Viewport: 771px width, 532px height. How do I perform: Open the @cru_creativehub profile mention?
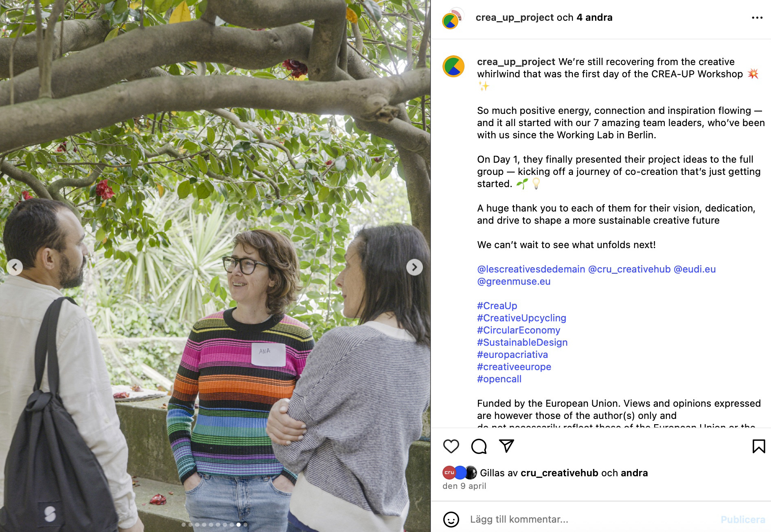coord(629,269)
